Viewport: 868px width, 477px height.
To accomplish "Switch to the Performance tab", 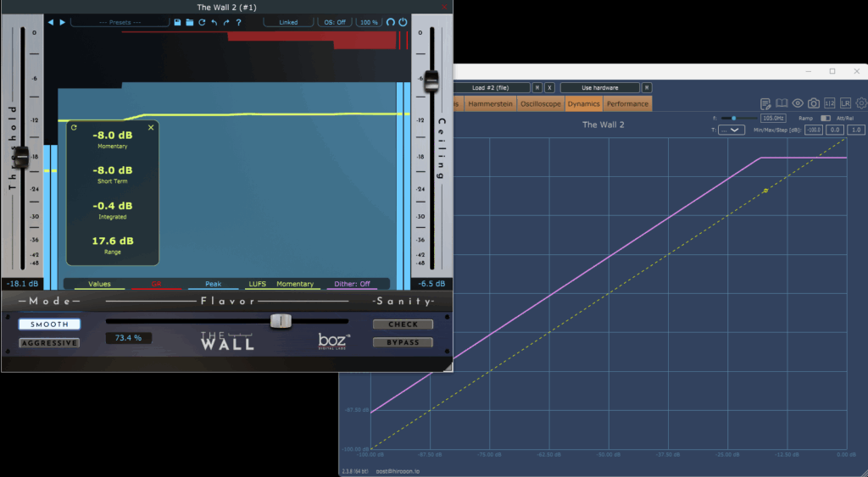I will point(627,103).
